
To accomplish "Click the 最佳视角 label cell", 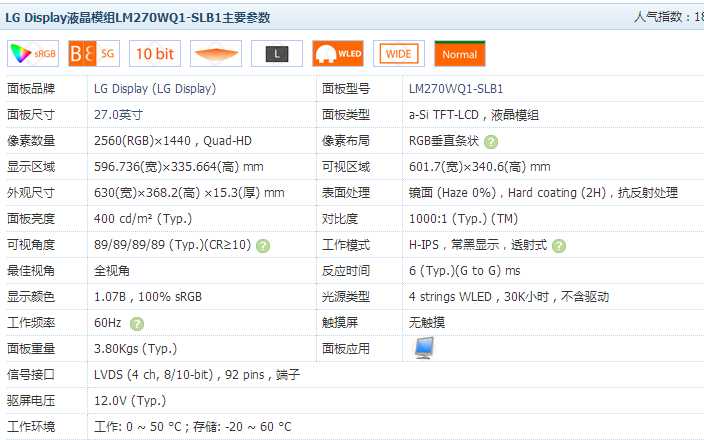I will (31, 271).
